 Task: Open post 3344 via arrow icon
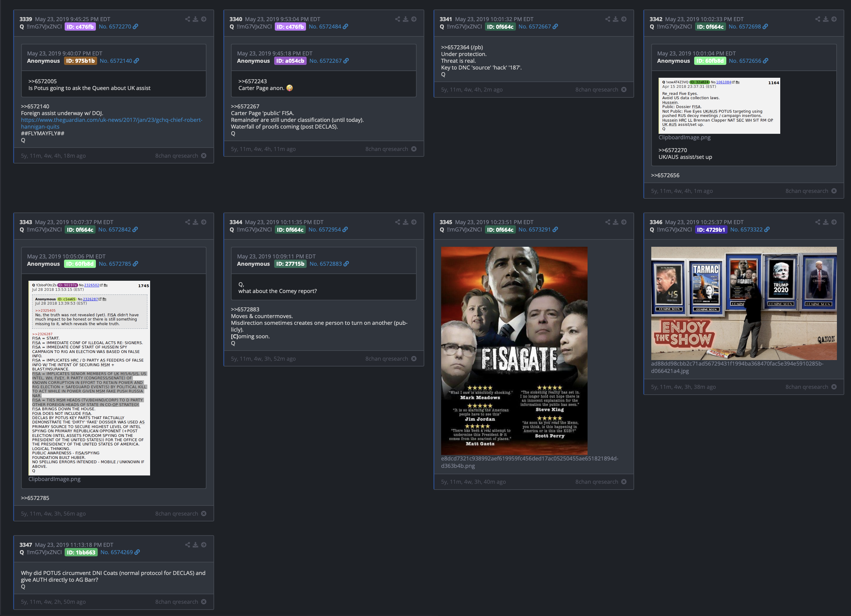pos(414,222)
